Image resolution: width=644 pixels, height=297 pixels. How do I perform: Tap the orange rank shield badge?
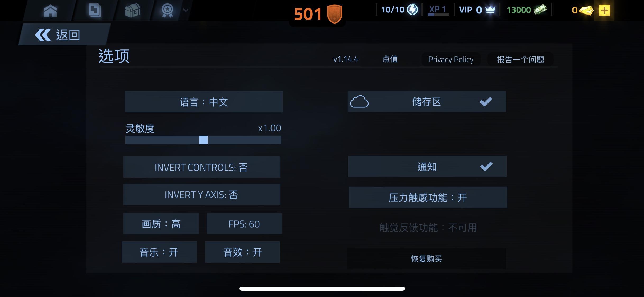click(x=334, y=14)
